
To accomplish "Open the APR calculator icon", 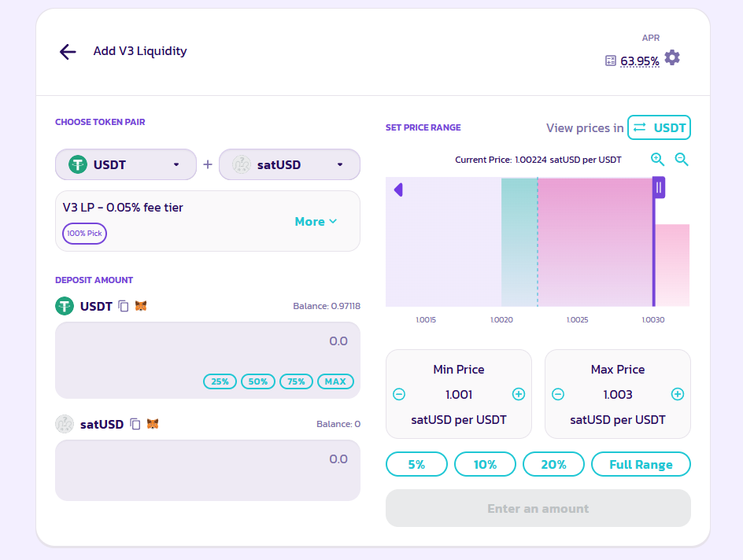I will coord(610,61).
